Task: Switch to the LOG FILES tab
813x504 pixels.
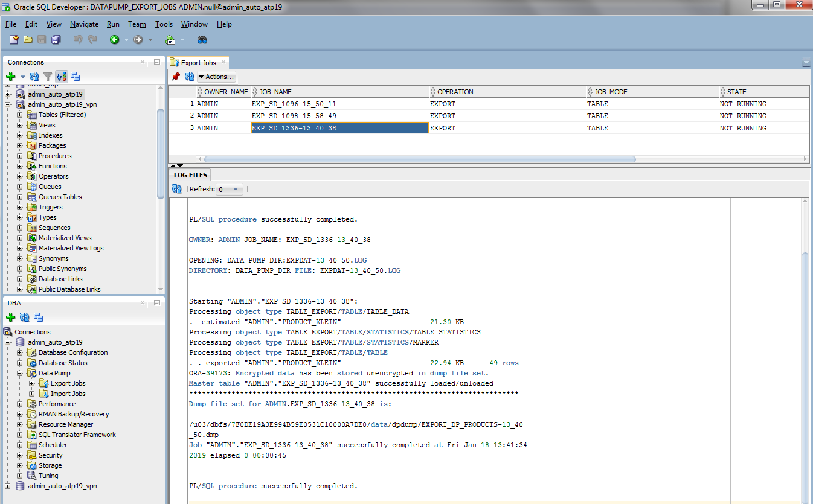Action: pyautogui.click(x=190, y=175)
